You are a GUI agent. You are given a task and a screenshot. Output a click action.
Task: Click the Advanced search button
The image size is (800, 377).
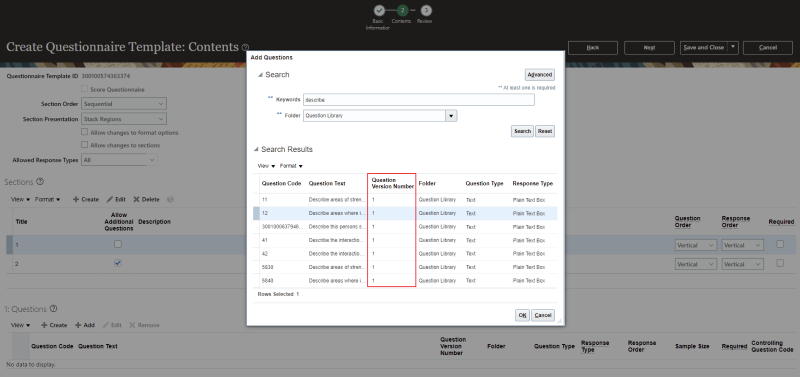pyautogui.click(x=540, y=74)
